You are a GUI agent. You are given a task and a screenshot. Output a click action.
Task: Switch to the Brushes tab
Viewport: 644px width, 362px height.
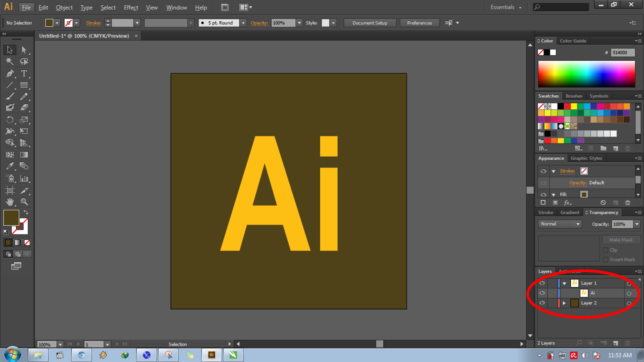[x=574, y=96]
